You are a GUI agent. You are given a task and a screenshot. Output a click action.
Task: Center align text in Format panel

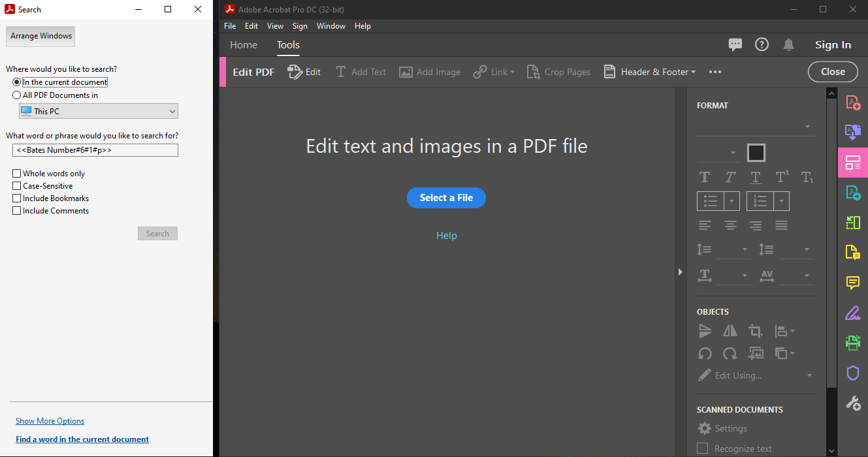point(730,225)
